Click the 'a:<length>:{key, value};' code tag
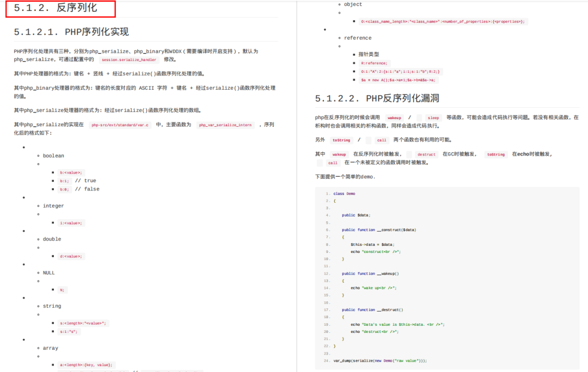This screenshot has height=372, width=588. 86,365
